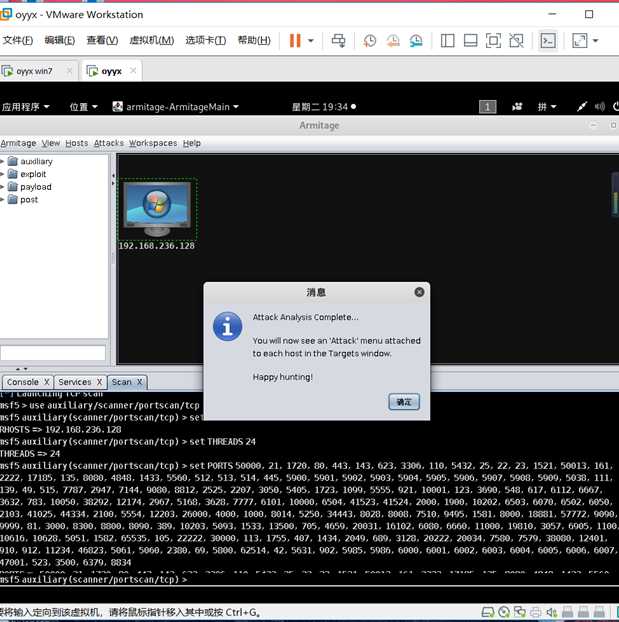
Task: Click the sound card status icon
Action: (552, 612)
